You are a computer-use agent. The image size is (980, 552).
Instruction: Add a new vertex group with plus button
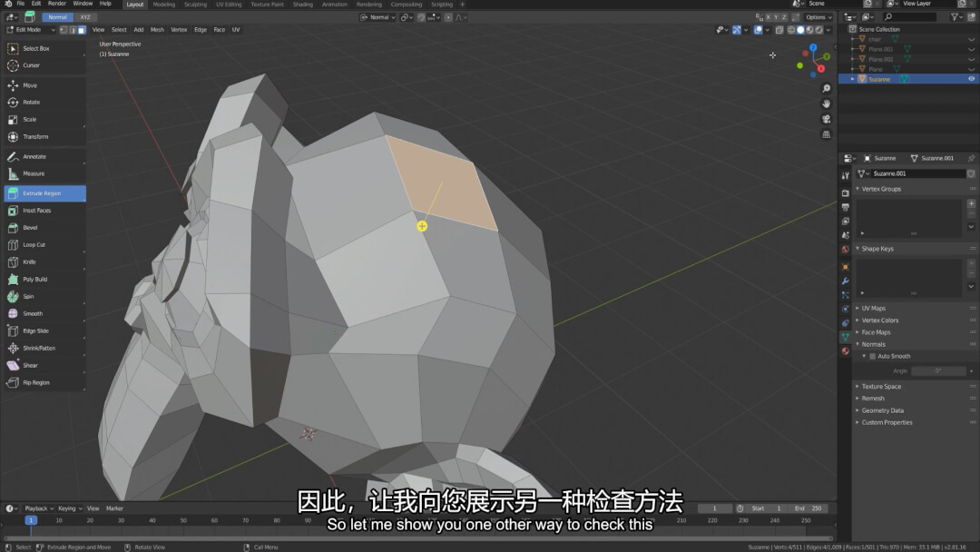971,203
